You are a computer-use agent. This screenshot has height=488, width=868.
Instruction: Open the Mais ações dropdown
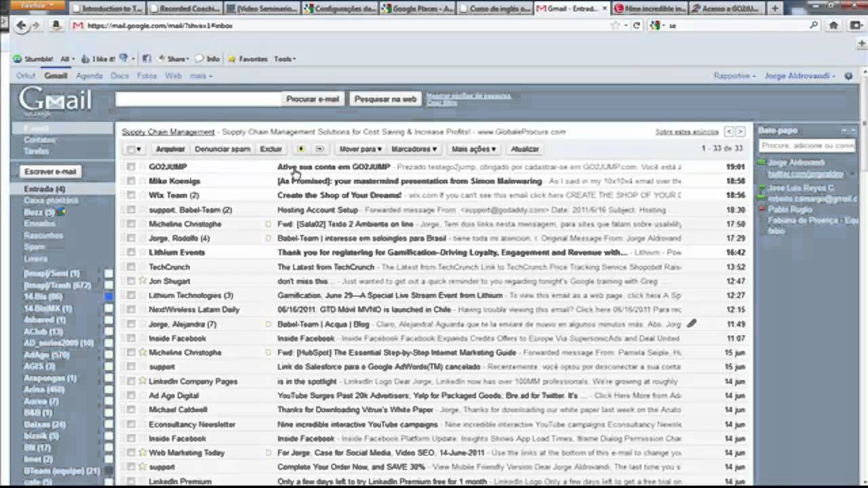point(473,149)
